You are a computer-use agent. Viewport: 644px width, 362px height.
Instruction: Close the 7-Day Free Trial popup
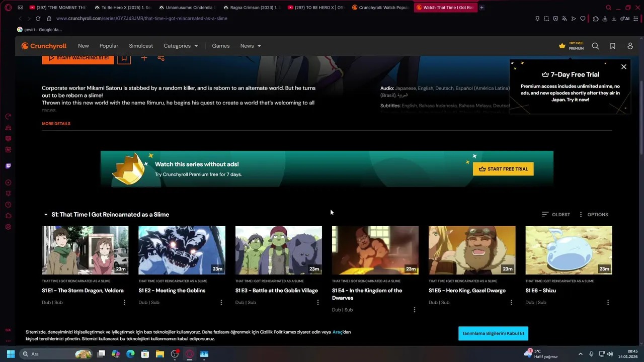click(624, 66)
